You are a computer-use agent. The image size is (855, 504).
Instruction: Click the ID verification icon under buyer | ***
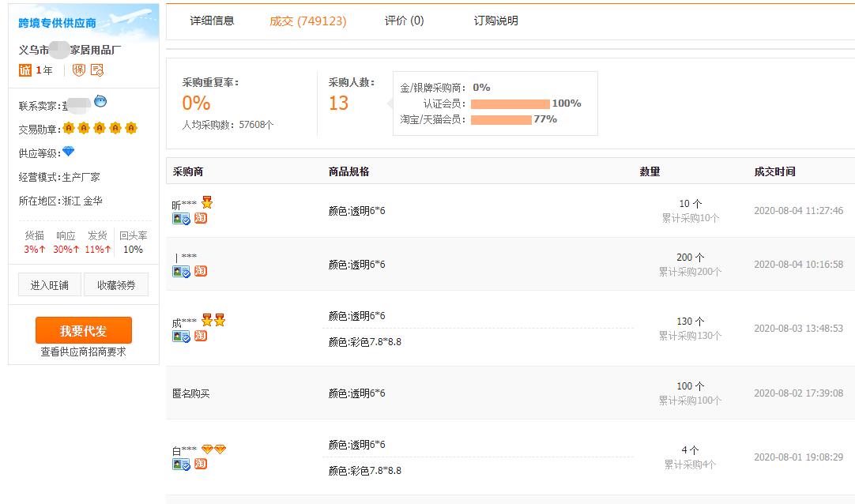coord(180,272)
